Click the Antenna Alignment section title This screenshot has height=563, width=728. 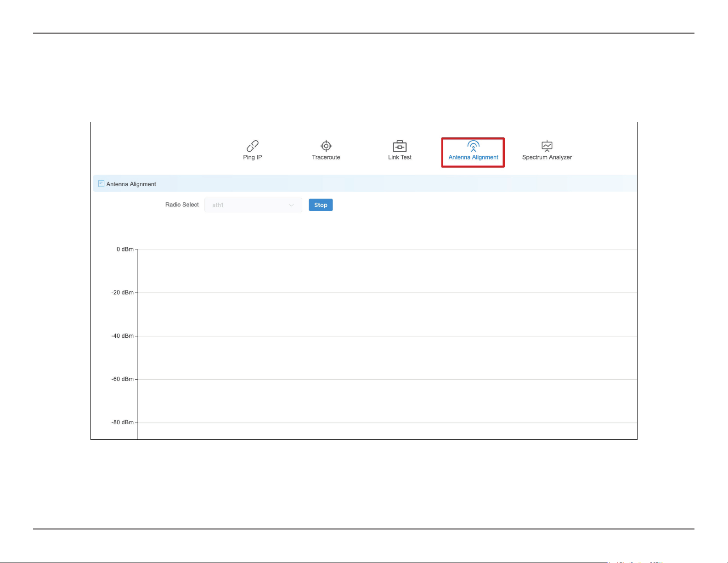(x=131, y=184)
